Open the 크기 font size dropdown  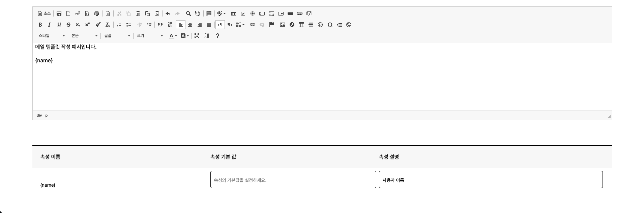pos(150,36)
